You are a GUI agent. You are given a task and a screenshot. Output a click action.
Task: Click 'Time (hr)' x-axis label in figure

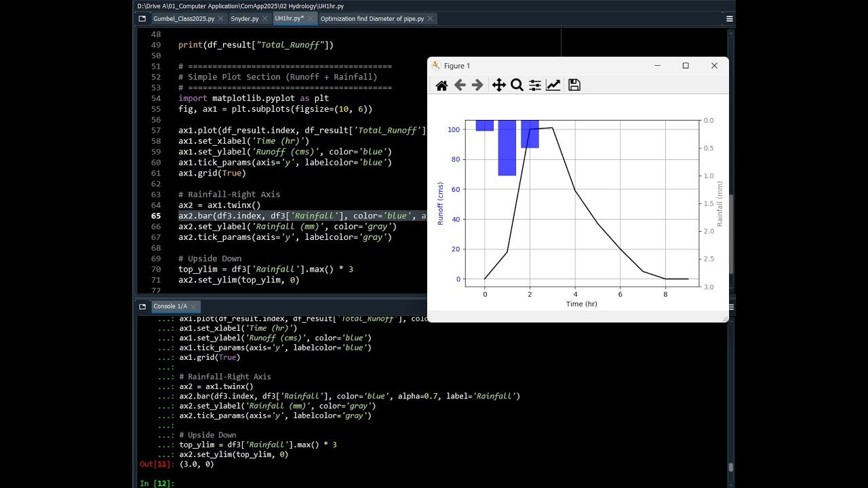click(x=582, y=304)
